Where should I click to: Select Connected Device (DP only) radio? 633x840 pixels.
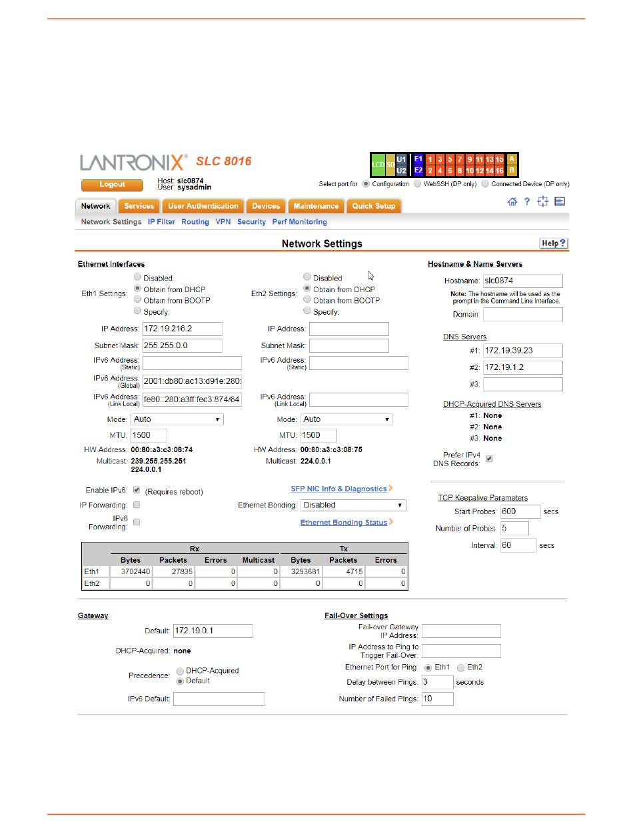coord(485,184)
